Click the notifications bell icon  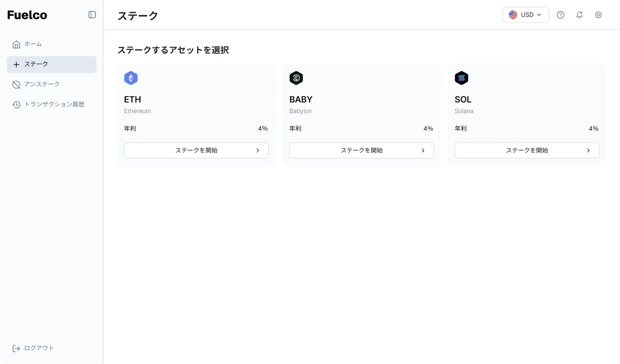[579, 15]
